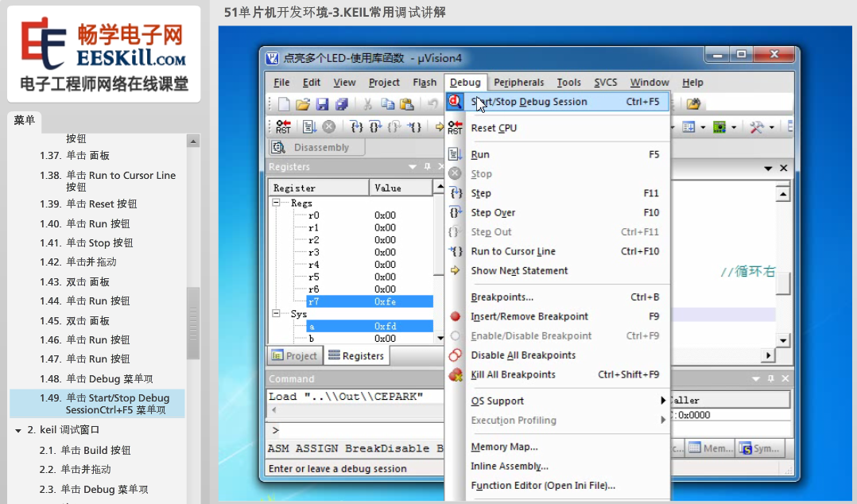Click red debug icon beside Start/Stop Debug Session

pos(455,101)
